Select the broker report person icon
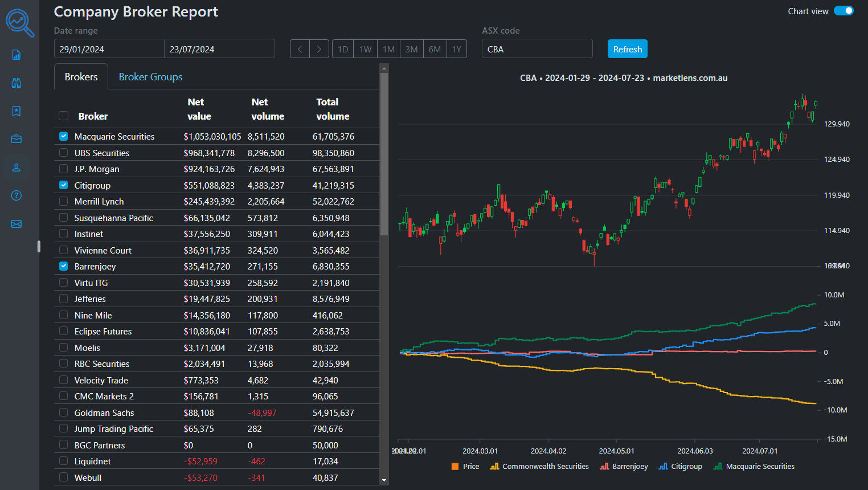Viewport: 868px width, 490px height. 16,168
